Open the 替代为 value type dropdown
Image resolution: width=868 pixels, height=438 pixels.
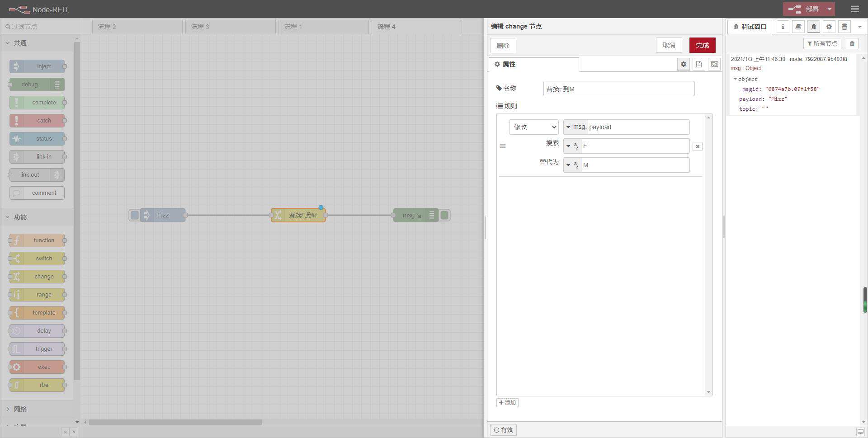pos(572,165)
